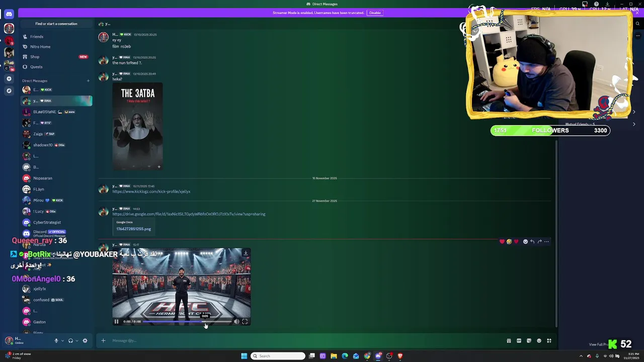Disable Streamer Mode button in banner
644x362 pixels.
tap(375, 13)
